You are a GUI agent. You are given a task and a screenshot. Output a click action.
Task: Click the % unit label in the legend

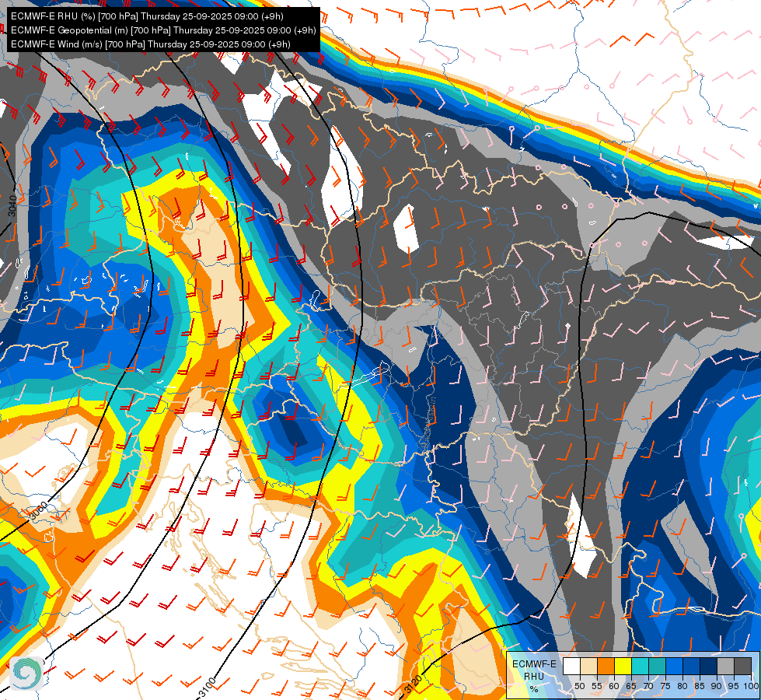coord(534,689)
